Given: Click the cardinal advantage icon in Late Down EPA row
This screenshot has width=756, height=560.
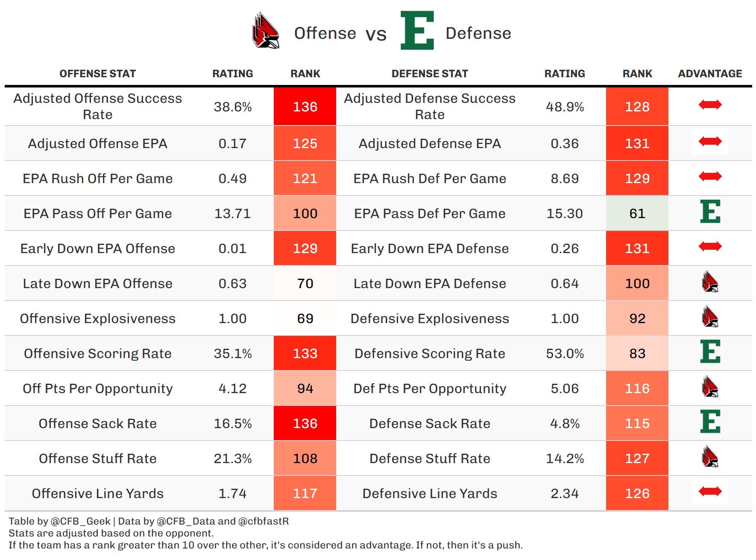Looking at the screenshot, I should pyautogui.click(x=710, y=282).
